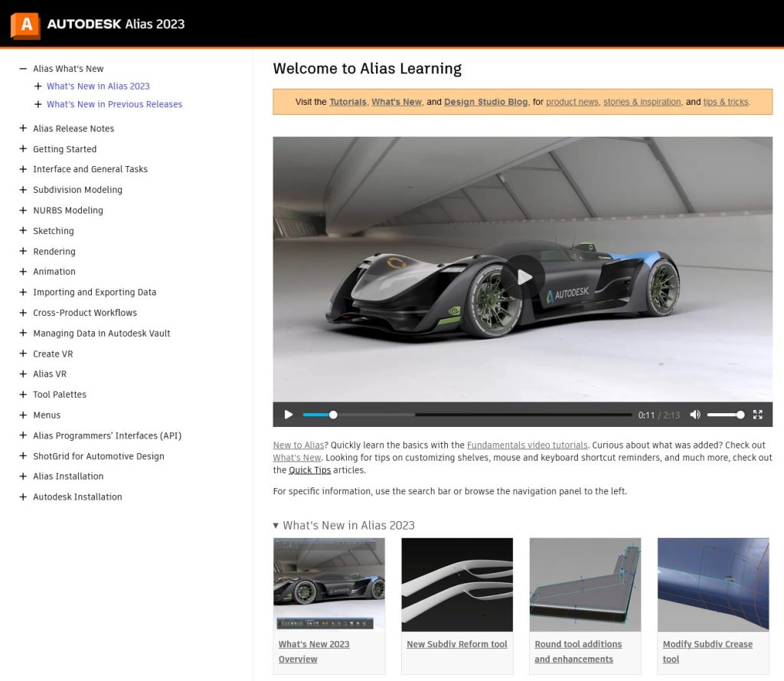Viewport: 784px width, 681px height.
Task: Mute the video with the speaker icon
Action: (695, 415)
